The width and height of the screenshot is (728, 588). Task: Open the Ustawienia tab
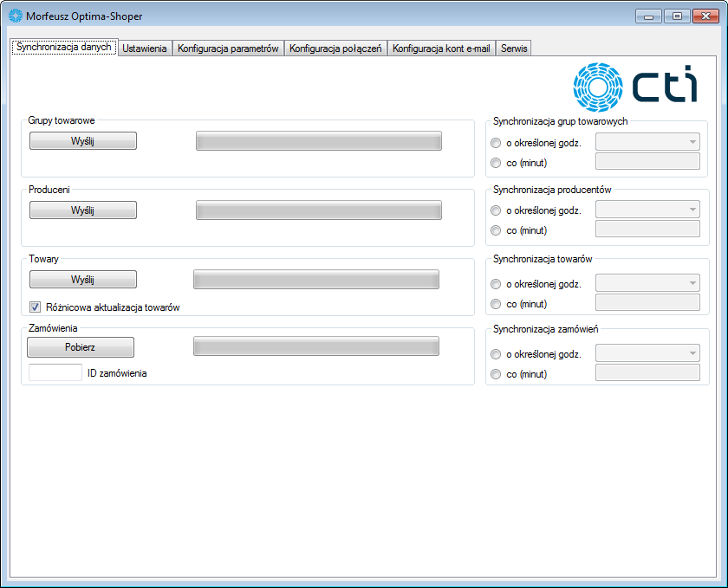(x=145, y=48)
